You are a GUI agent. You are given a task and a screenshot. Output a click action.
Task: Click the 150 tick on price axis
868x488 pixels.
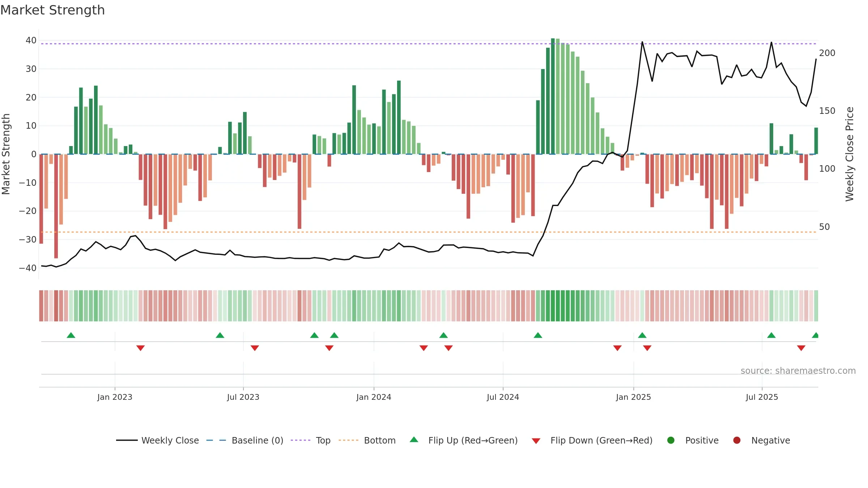[827, 111]
